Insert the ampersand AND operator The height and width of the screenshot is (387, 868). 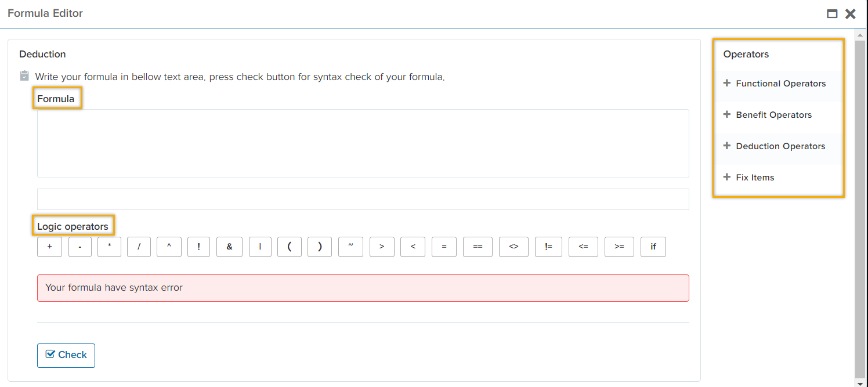point(230,247)
